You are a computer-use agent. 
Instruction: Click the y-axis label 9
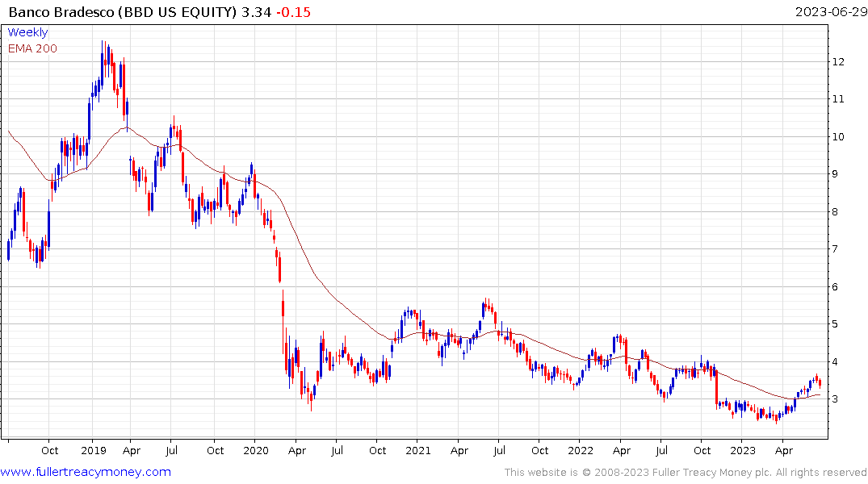pyautogui.click(x=836, y=173)
